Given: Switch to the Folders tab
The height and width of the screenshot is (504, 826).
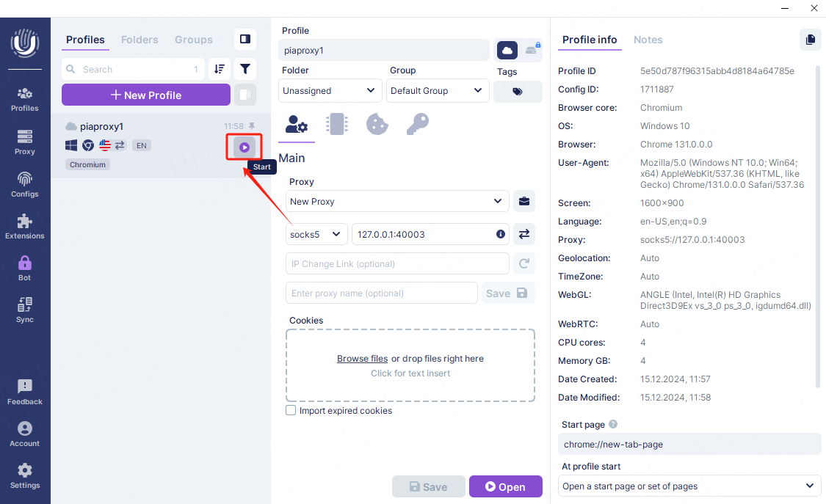Looking at the screenshot, I should tap(140, 40).
